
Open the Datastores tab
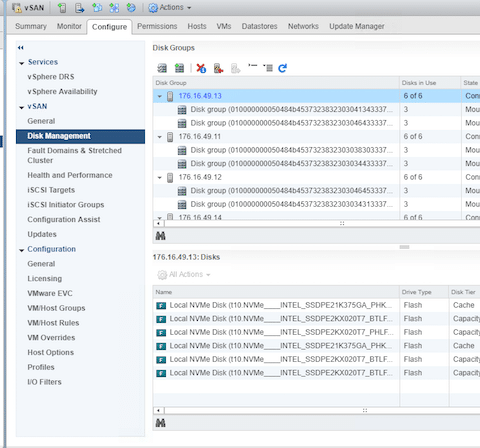click(x=259, y=26)
